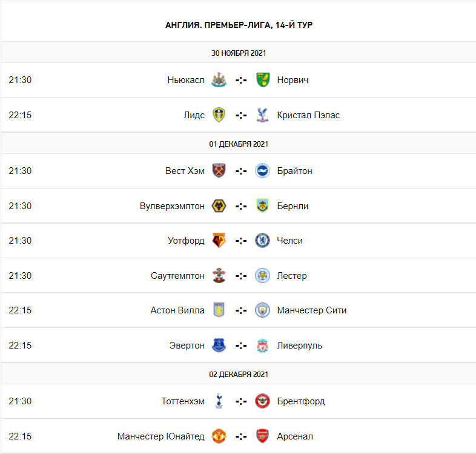Viewport: 476px width, 454px height.
Task: Click the Arsenal club crest
Action: pyautogui.click(x=262, y=436)
